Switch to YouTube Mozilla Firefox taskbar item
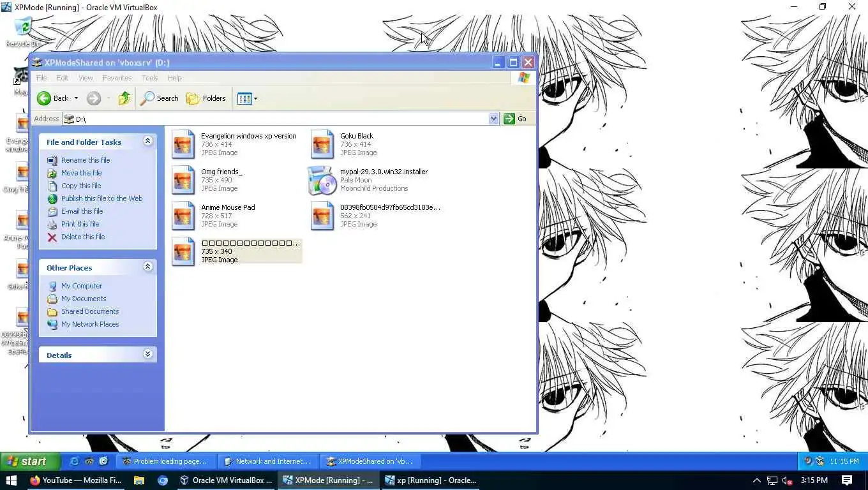The image size is (868, 490). (75, 480)
